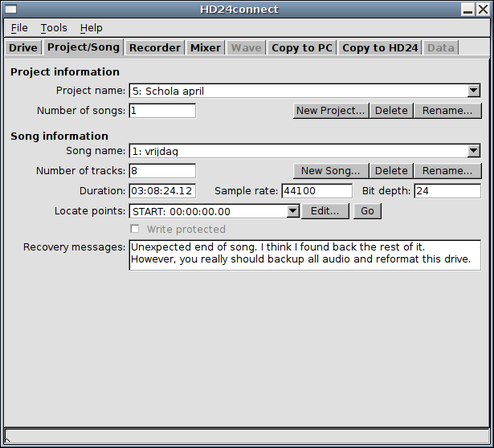This screenshot has height=448, width=494.
Task: Switch to the Mixer tab
Action: coord(206,47)
